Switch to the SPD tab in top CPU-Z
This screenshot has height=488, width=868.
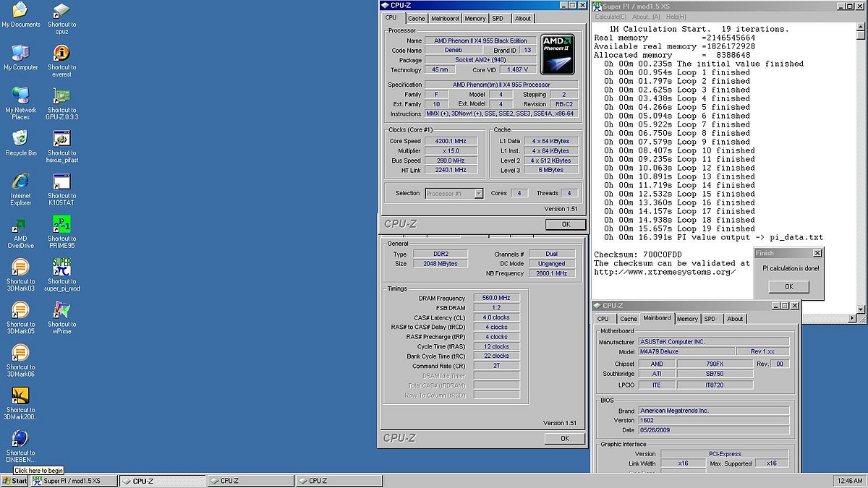[x=498, y=19]
